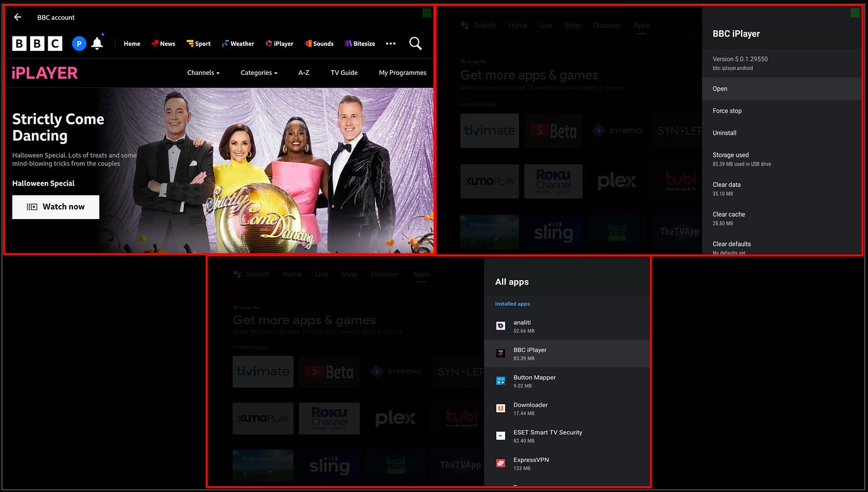Image resolution: width=868 pixels, height=492 pixels.
Task: Open the notifications bell icon
Action: coord(97,43)
